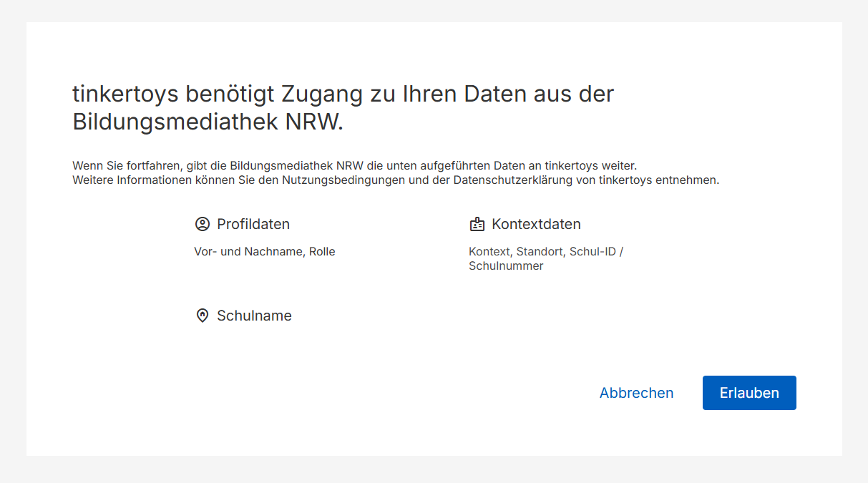Screen dimensions: 868x483
Task: Select the Schulname heading
Action: [x=254, y=316]
